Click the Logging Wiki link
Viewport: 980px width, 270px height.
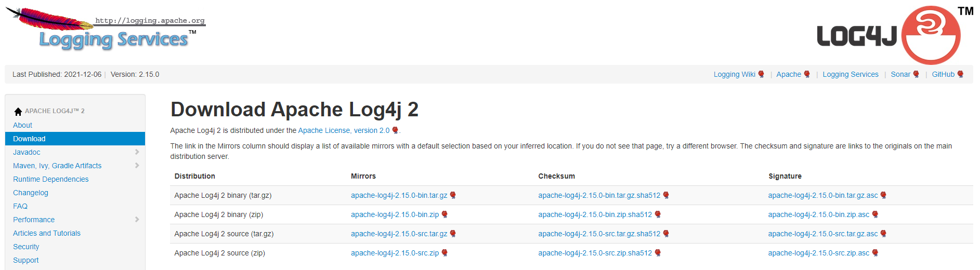tap(734, 74)
